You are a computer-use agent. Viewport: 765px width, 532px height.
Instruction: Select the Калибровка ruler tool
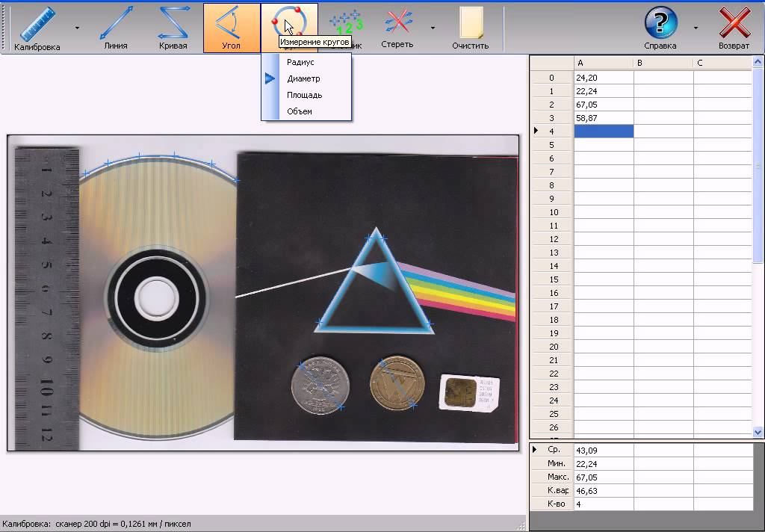coord(37,28)
